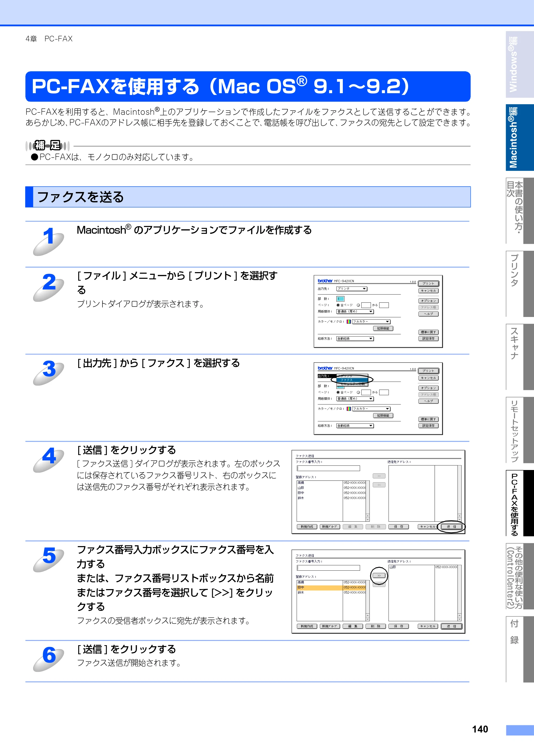Viewport: 534px width, 756px height.
Task: Open the リモートセットアップ chapter tab
Action: click(x=520, y=430)
